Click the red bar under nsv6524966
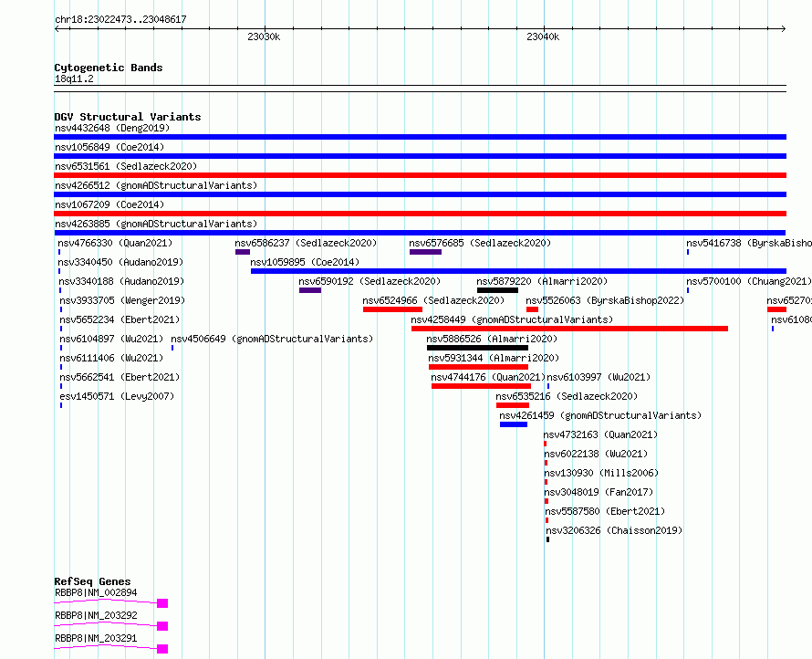 pyautogui.click(x=392, y=309)
